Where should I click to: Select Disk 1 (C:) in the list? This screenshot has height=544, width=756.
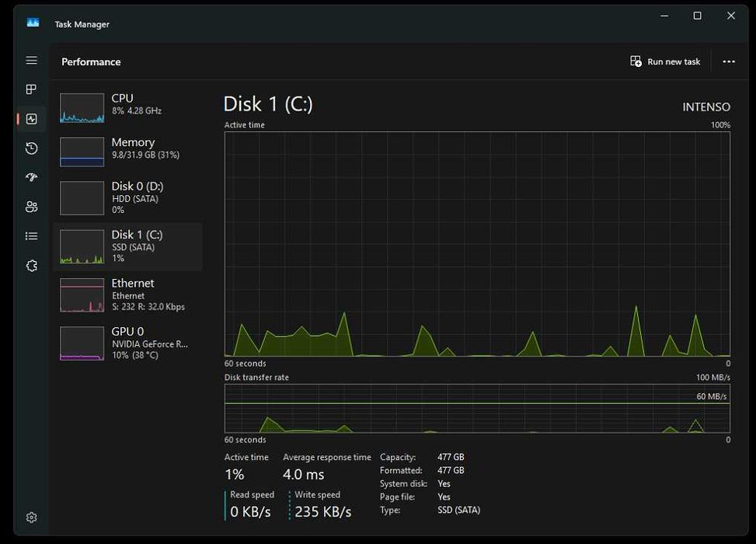click(x=127, y=246)
